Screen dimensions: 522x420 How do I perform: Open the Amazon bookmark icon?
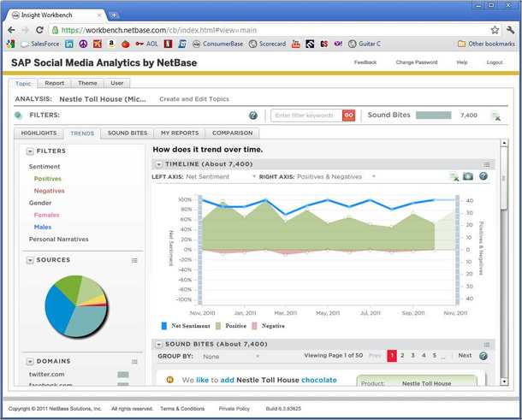111,44
